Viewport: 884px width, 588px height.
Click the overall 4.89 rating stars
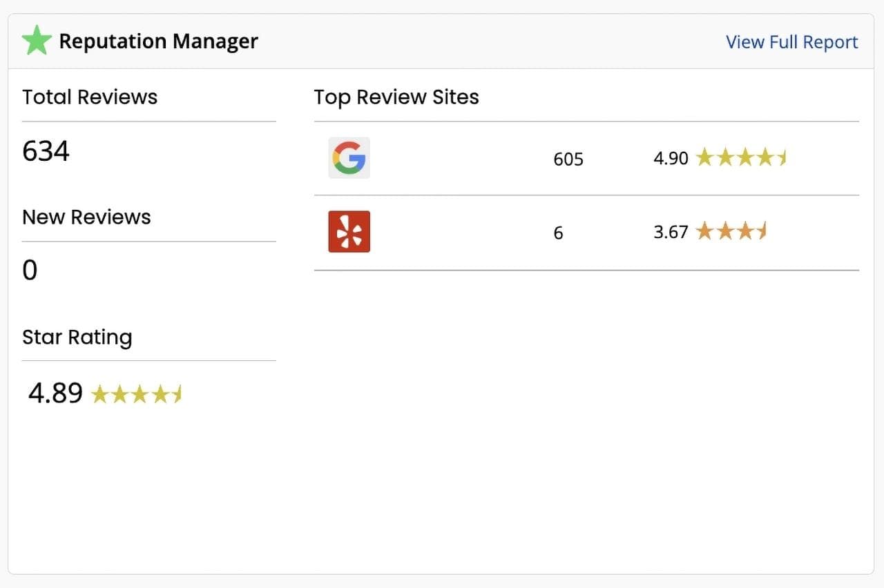pos(136,394)
